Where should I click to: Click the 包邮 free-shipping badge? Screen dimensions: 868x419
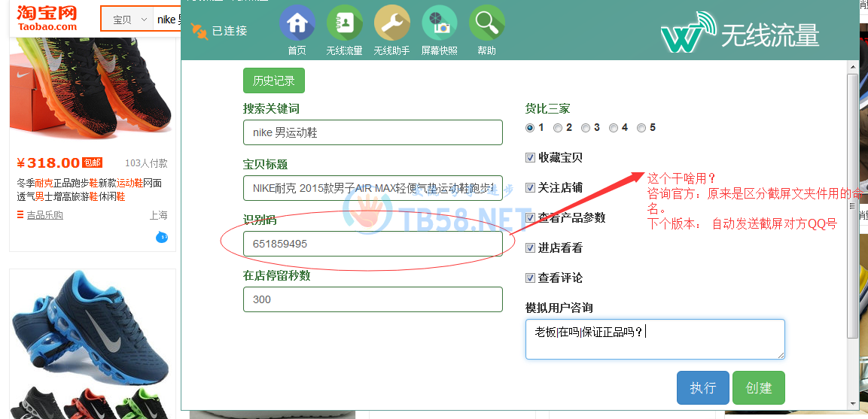93,162
